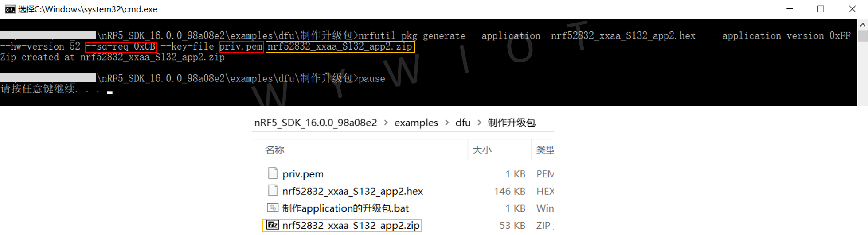Select file name nrf52832_xxaa_S132_app2.hex

pos(352,191)
